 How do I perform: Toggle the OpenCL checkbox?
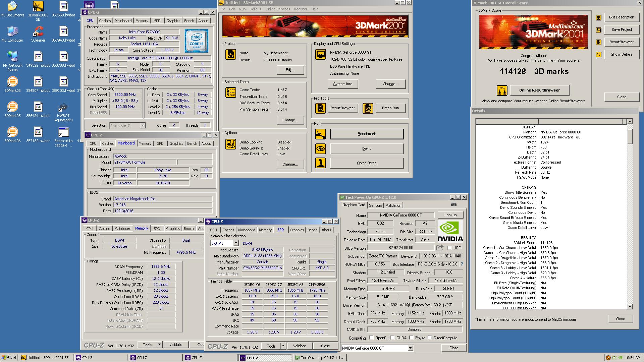tap(371, 338)
